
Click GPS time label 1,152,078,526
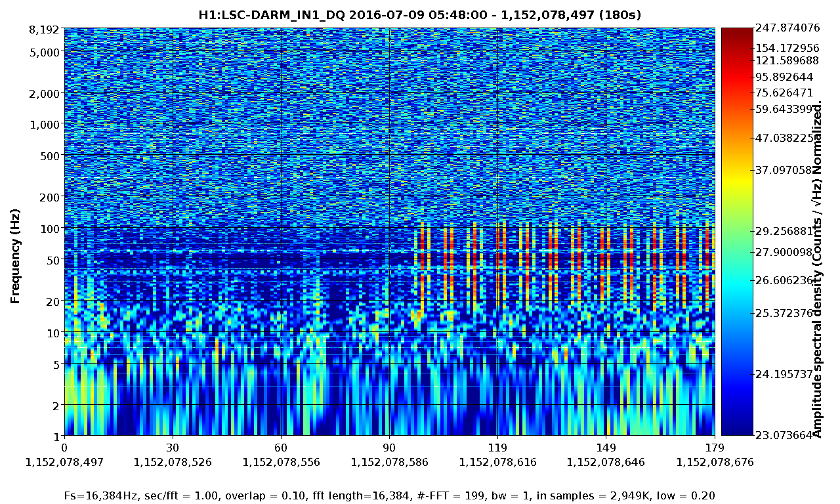click(173, 462)
